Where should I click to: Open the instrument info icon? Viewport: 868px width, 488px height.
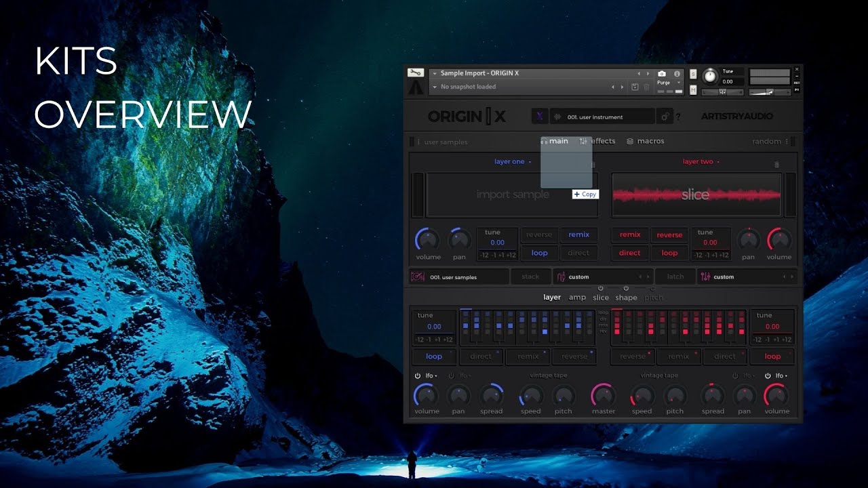[677, 74]
